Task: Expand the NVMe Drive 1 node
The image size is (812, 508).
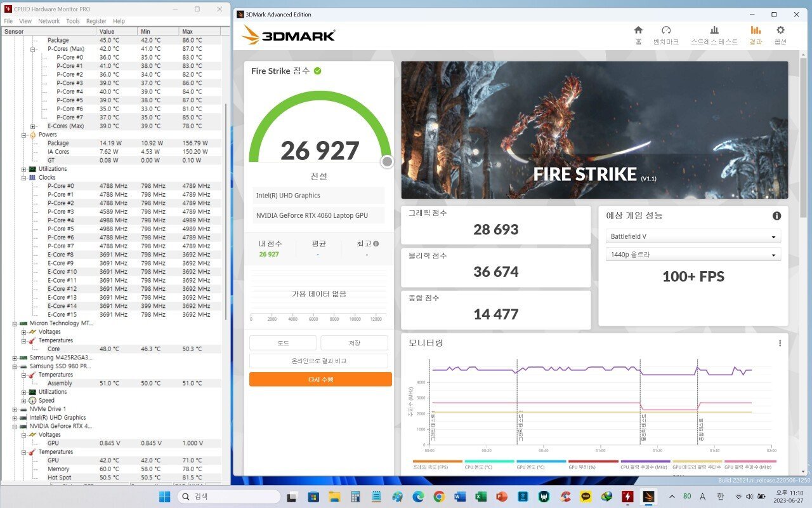Action: (x=15, y=410)
